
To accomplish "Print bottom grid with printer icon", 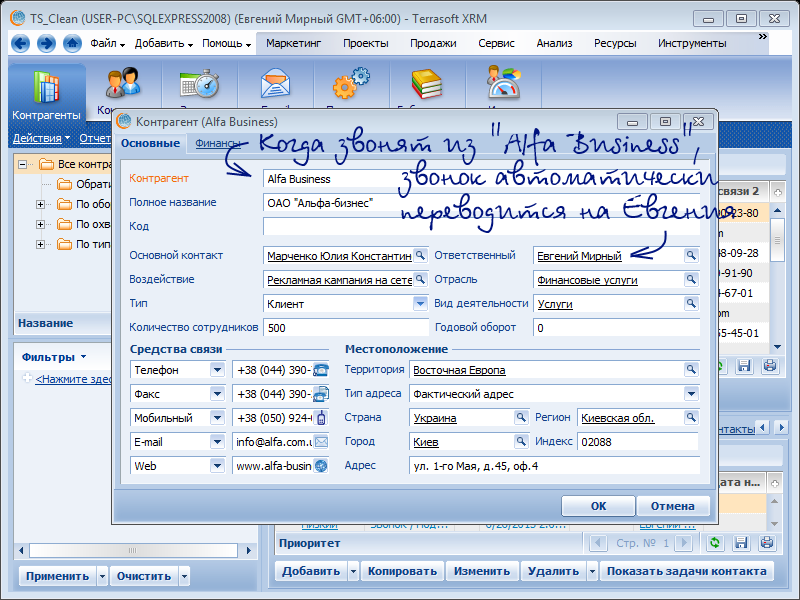I will pos(767,543).
